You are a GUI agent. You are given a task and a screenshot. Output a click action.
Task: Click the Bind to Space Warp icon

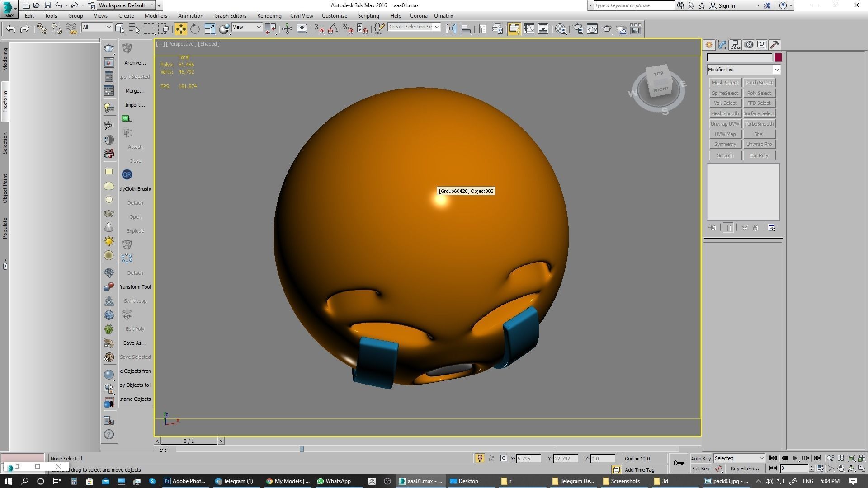(71, 29)
